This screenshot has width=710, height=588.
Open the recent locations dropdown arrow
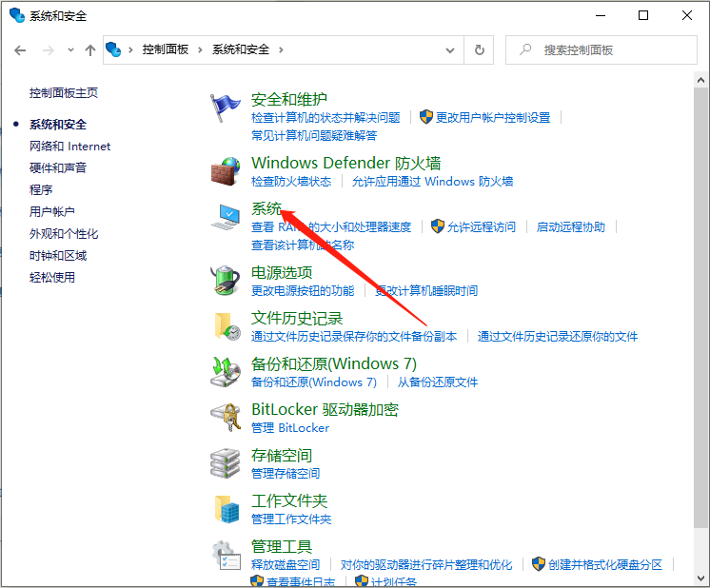click(70, 49)
